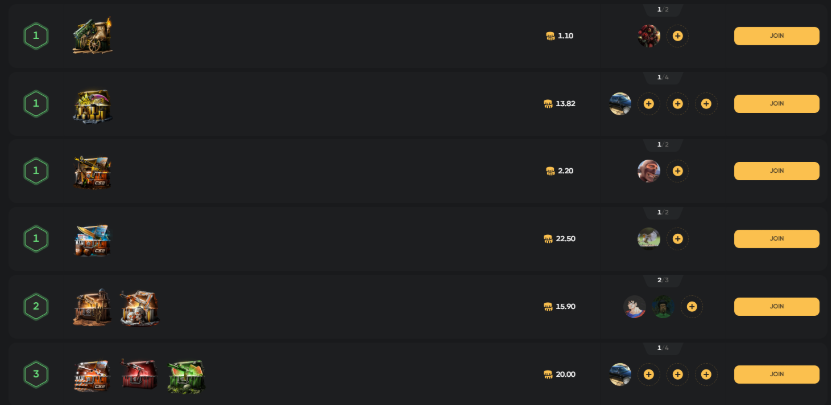Screen dimensions: 831x405
Task: Click the blue sword case icon
Action: (x=92, y=240)
